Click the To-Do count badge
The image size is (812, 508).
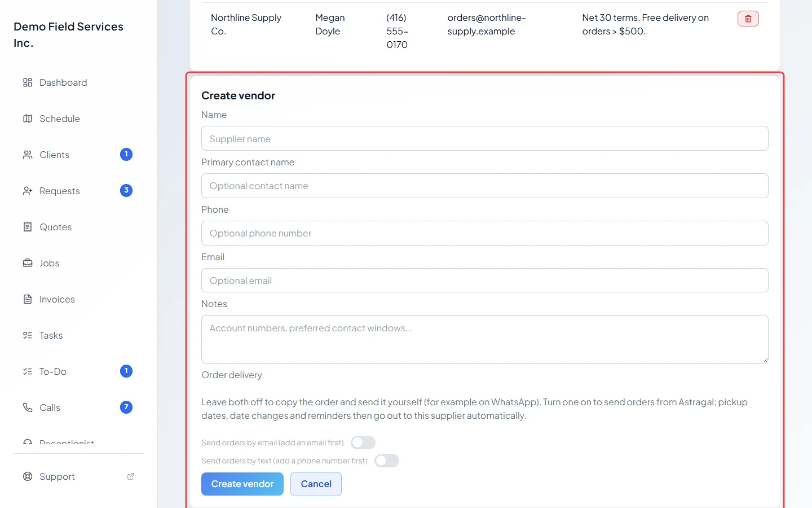126,371
